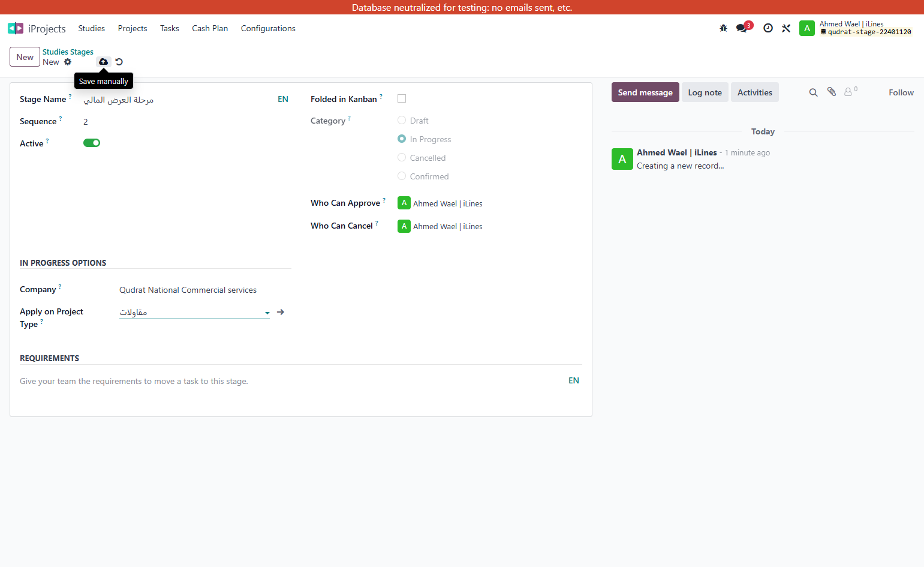
Task: Open the Tasks menu
Action: pyautogui.click(x=170, y=28)
